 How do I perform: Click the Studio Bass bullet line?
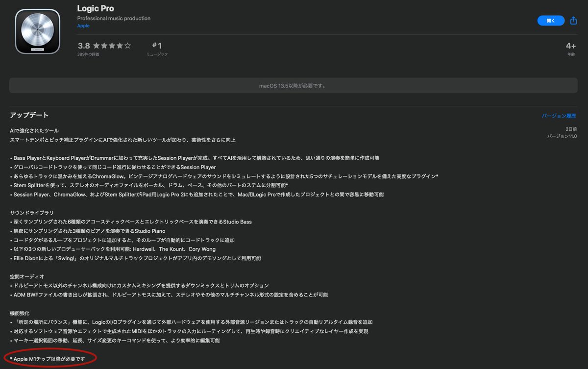pyautogui.click(x=131, y=222)
